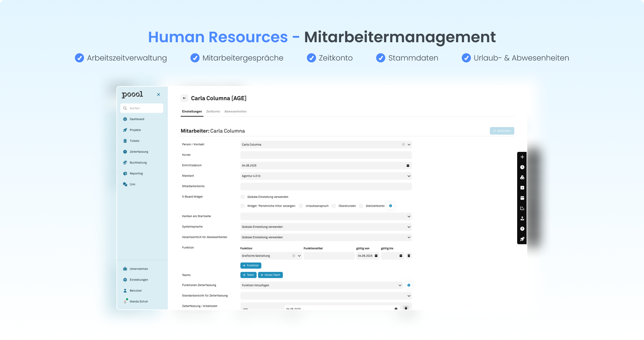
Task: Open the calendar icon in the black toolbar
Action: pyautogui.click(x=522, y=198)
